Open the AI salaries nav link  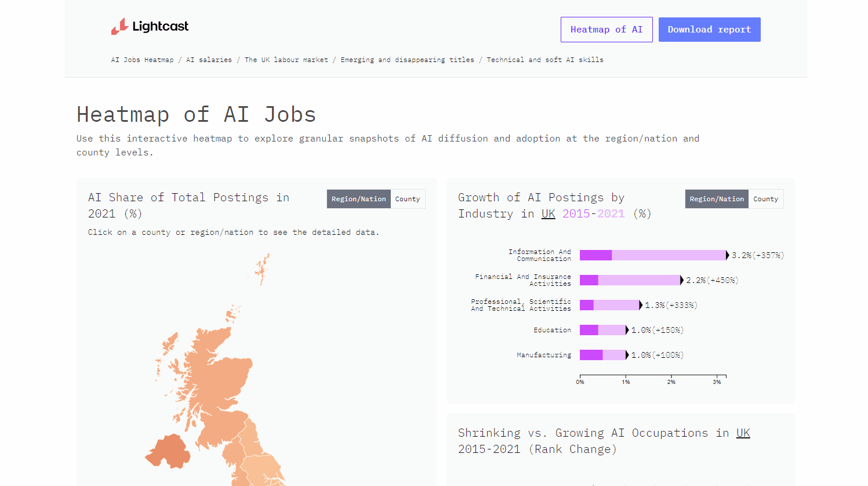pyautogui.click(x=209, y=60)
